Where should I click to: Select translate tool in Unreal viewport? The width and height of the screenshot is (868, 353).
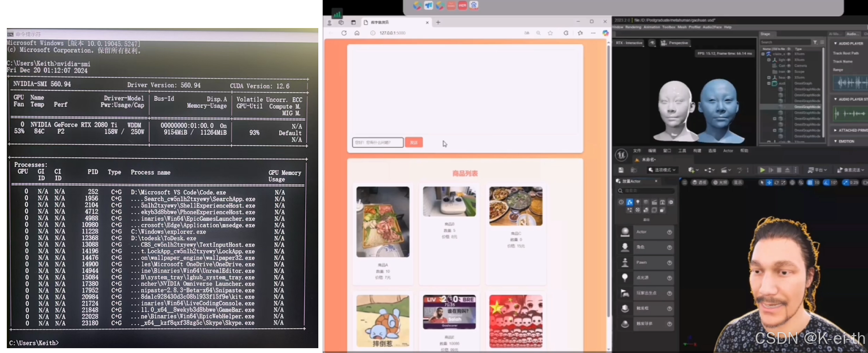[769, 182]
